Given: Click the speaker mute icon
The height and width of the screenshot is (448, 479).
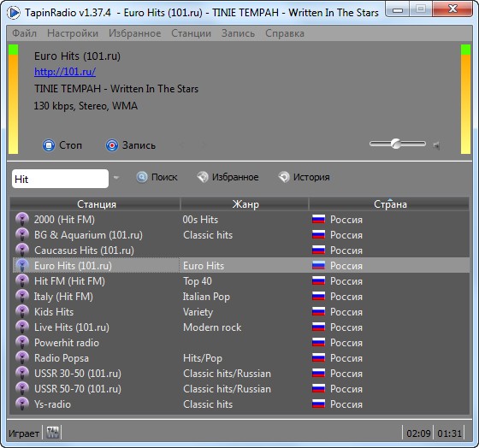Looking at the screenshot, I should pyautogui.click(x=437, y=145).
